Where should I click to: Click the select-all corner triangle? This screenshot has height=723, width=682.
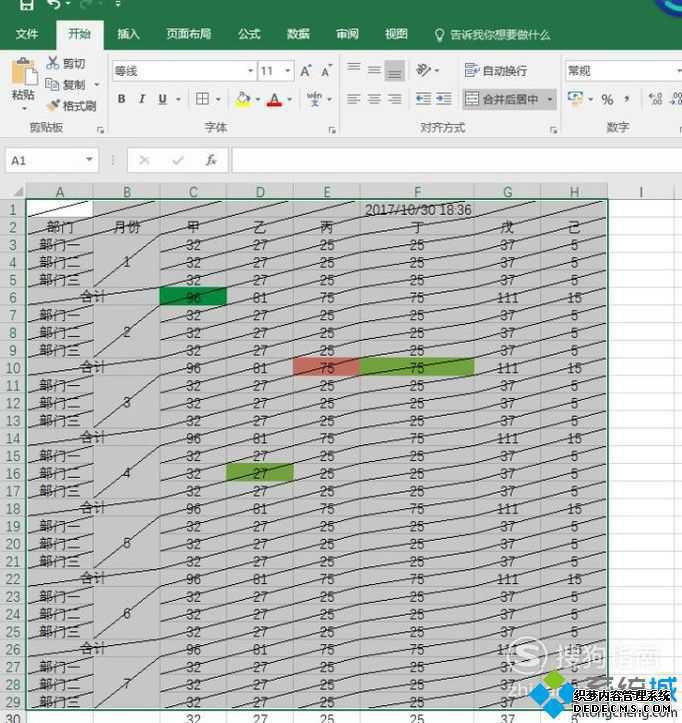[18, 191]
